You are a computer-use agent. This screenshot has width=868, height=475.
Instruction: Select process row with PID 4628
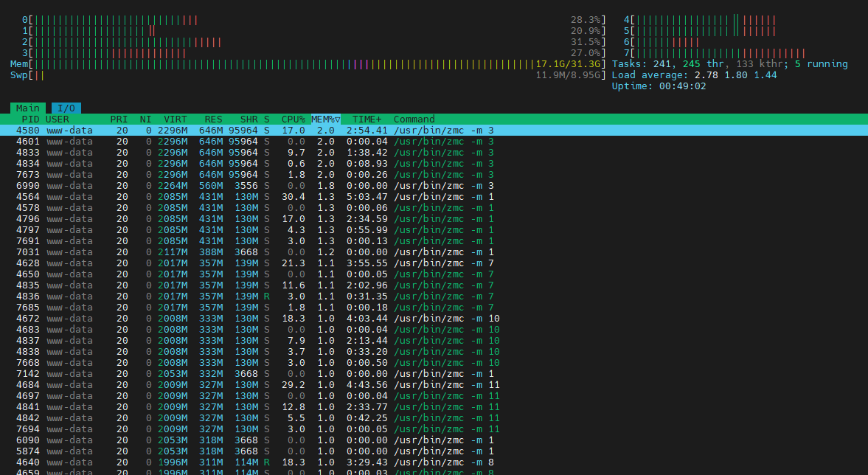434,263
